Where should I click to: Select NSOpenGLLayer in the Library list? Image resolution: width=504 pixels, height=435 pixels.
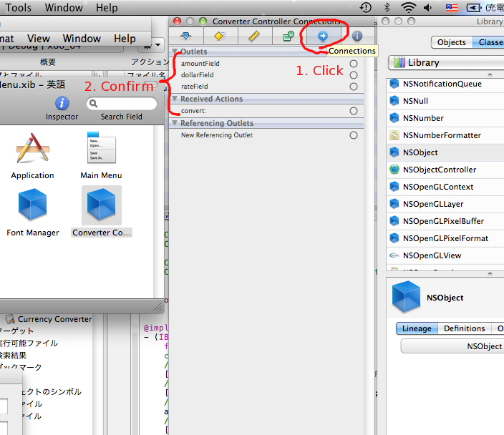pos(445,204)
